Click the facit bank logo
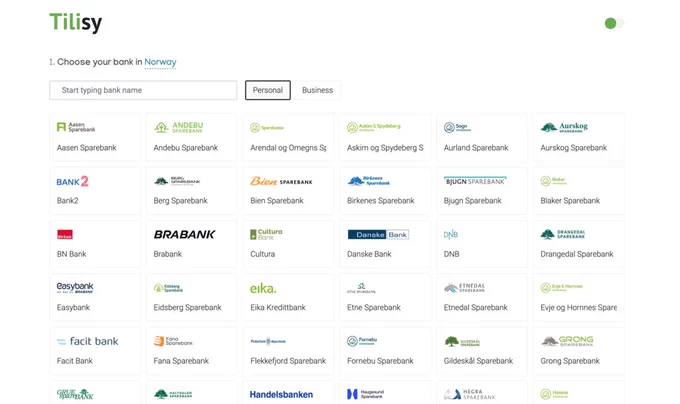 tap(88, 341)
